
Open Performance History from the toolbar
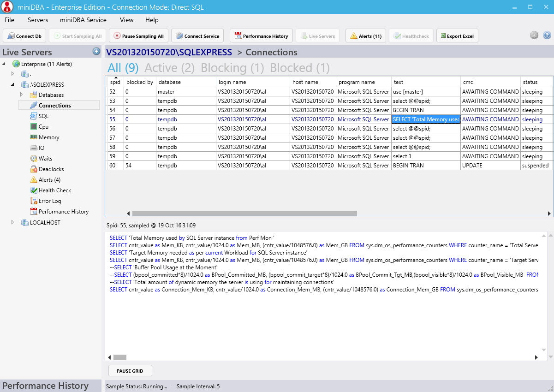pyautogui.click(x=261, y=36)
